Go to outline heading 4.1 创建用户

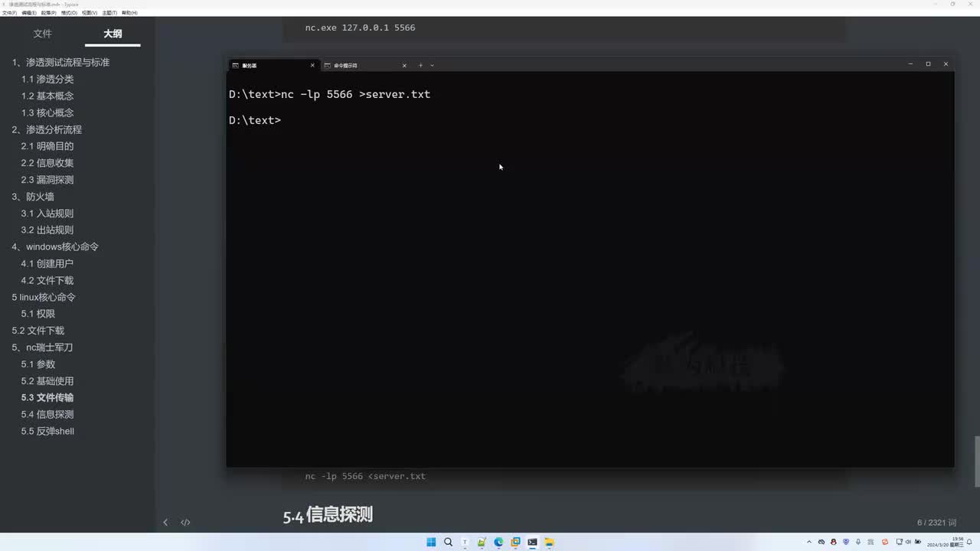[47, 264]
